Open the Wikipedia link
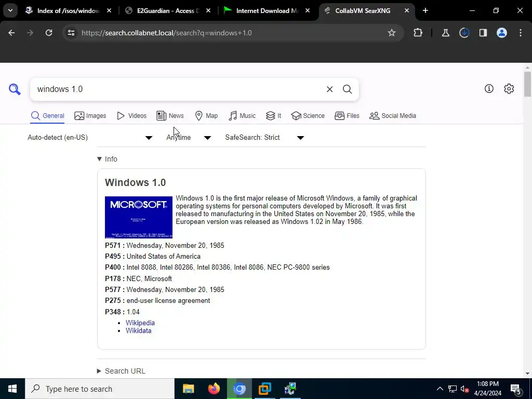The height and width of the screenshot is (399, 532). click(140, 323)
